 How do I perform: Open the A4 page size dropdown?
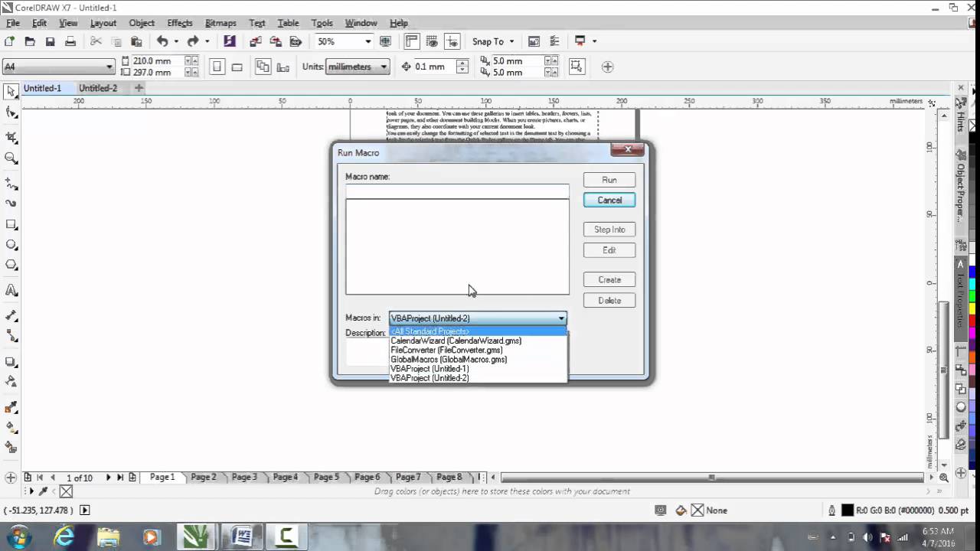click(109, 67)
